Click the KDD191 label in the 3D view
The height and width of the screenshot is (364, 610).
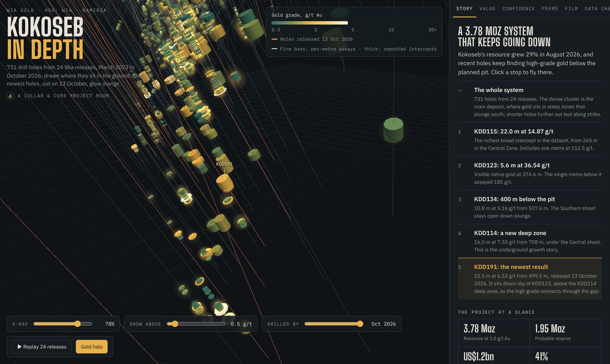pyautogui.click(x=224, y=164)
